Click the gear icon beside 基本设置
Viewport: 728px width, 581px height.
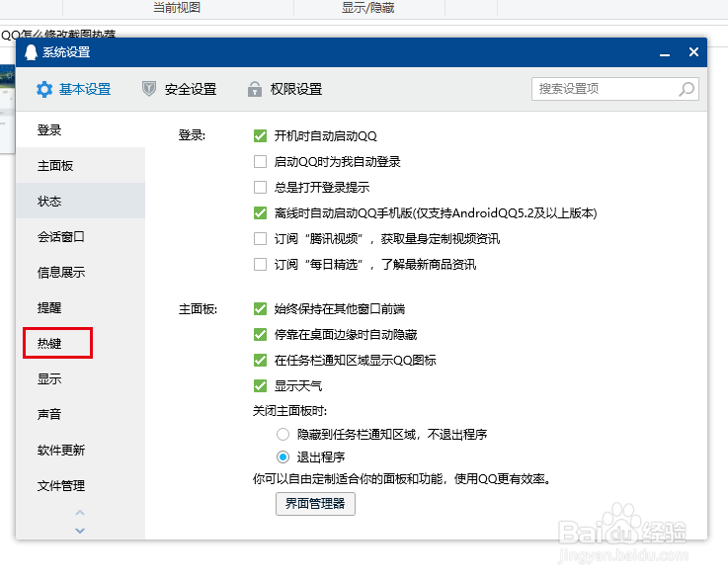coord(44,89)
